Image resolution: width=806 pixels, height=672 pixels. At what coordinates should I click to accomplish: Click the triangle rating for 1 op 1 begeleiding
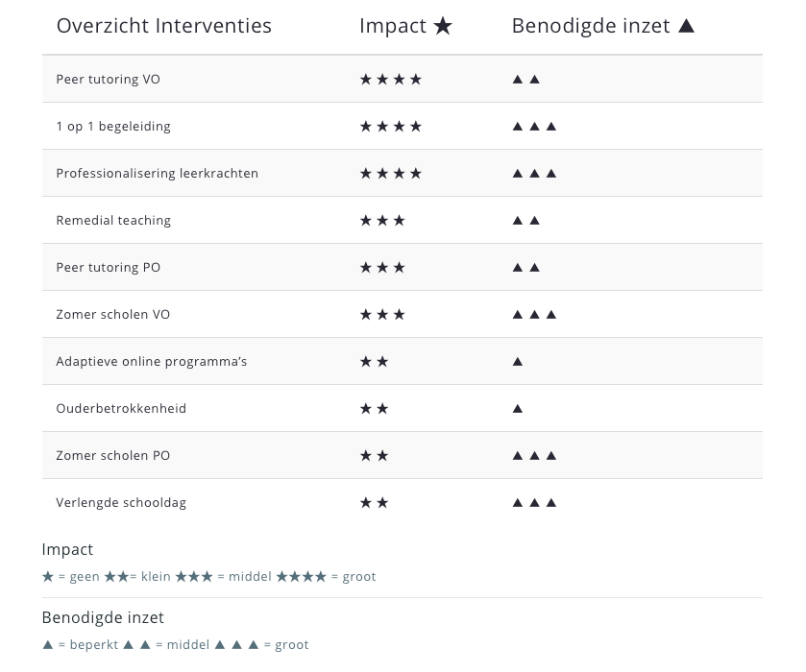tap(534, 127)
